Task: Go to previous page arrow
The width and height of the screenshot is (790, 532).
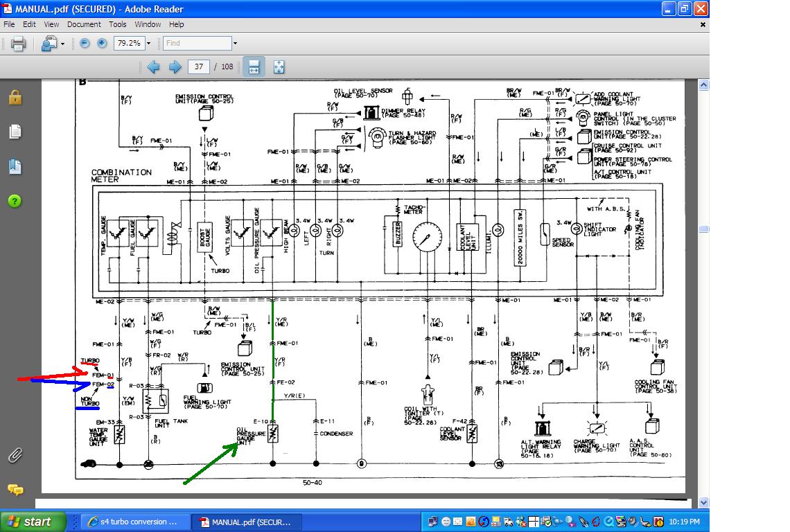Action: tap(154, 67)
